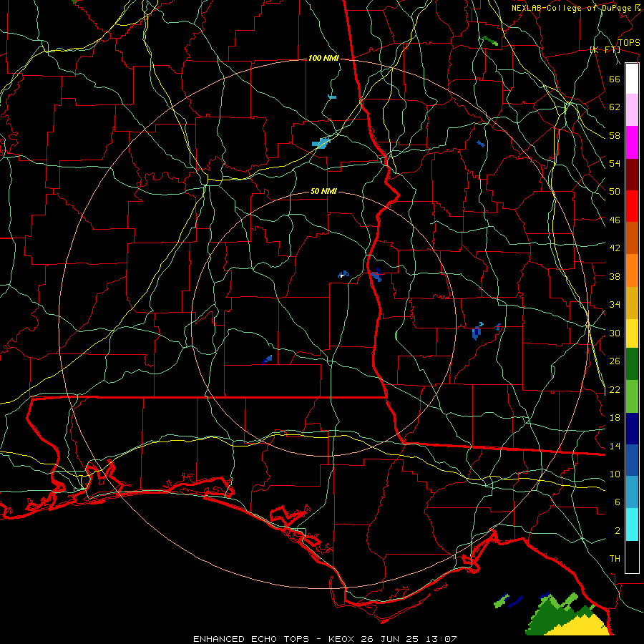Select the dark green legend swatch near 26
The width and height of the screenshot is (644, 644).
(632, 364)
